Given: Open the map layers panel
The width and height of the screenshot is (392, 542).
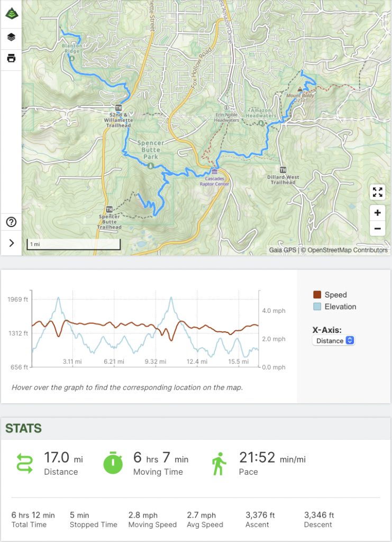Looking at the screenshot, I should click(x=11, y=37).
